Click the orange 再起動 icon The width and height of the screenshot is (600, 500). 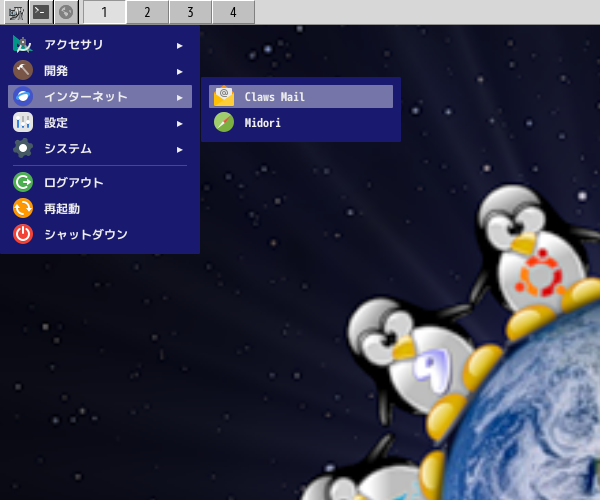23,208
